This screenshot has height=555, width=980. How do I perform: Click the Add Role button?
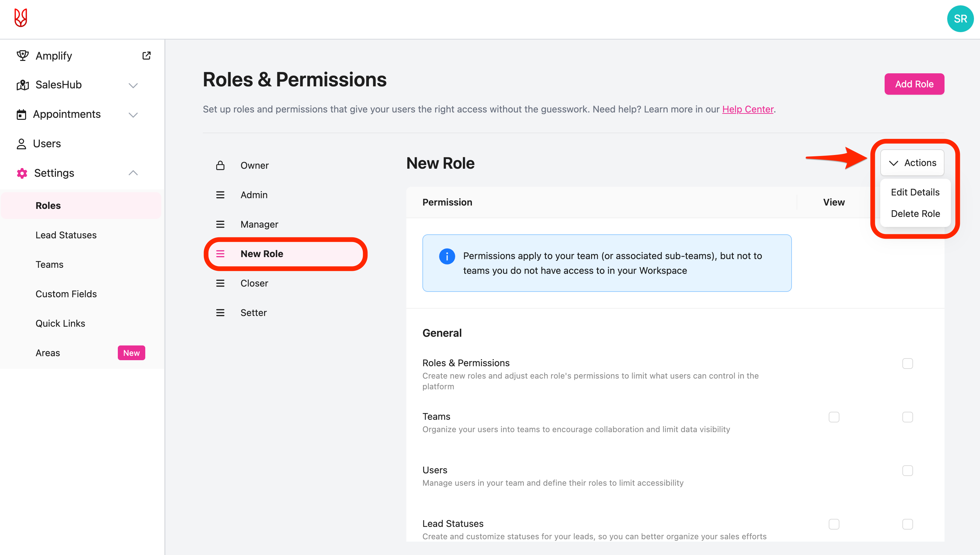[914, 84]
